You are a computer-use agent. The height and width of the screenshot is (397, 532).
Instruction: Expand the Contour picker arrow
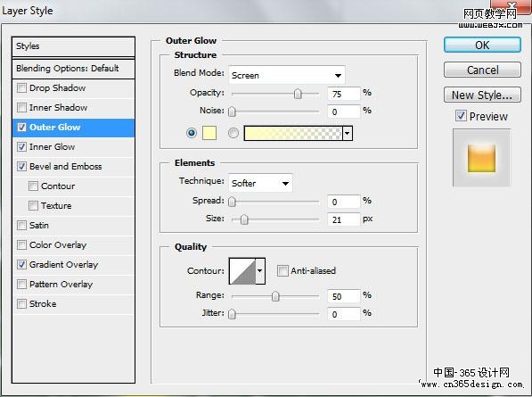(x=260, y=271)
